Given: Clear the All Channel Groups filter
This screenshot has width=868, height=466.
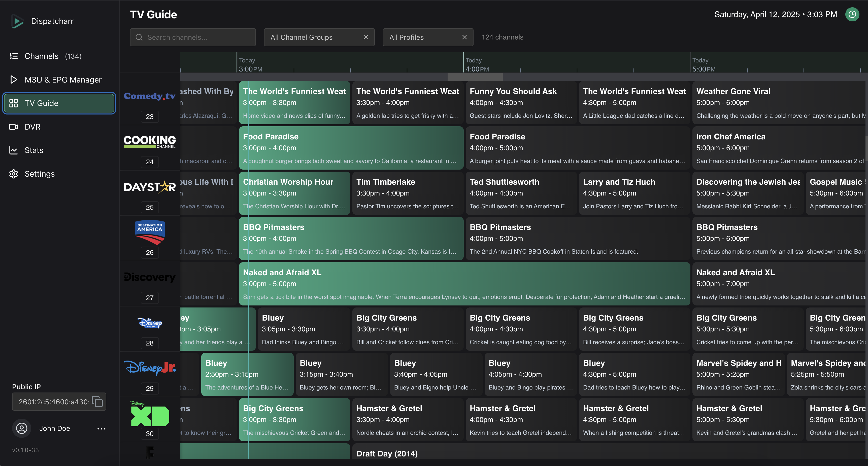Looking at the screenshot, I should click(365, 37).
